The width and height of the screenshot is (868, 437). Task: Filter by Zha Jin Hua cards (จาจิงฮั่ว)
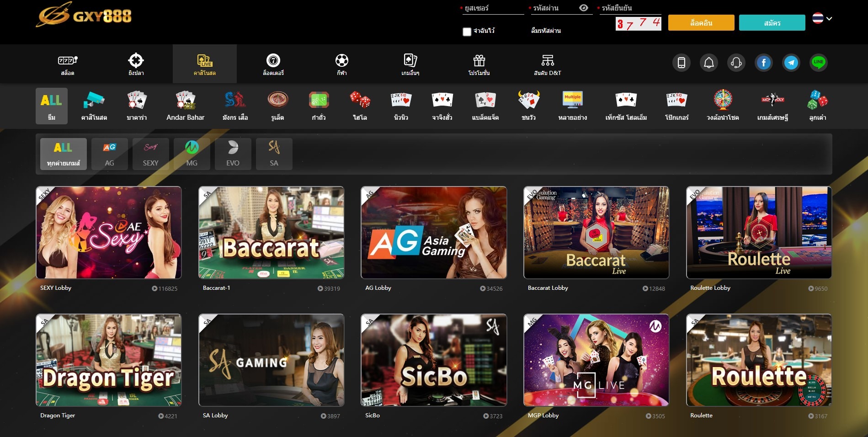point(442,106)
